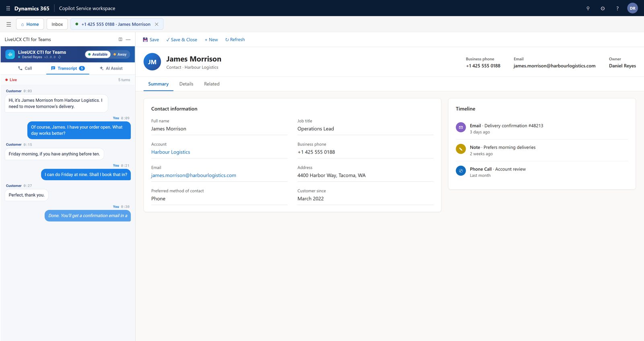Click the '5 turns' counter text

[x=124, y=80]
